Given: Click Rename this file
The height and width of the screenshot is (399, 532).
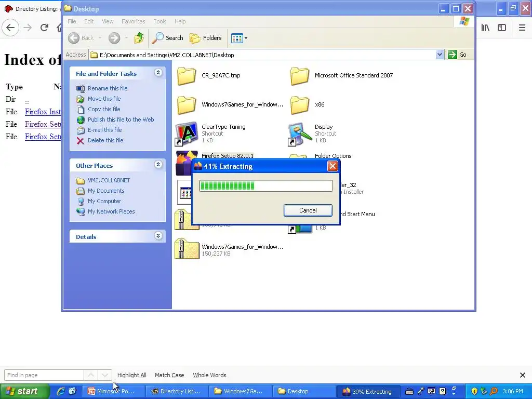Looking at the screenshot, I should point(108,88).
